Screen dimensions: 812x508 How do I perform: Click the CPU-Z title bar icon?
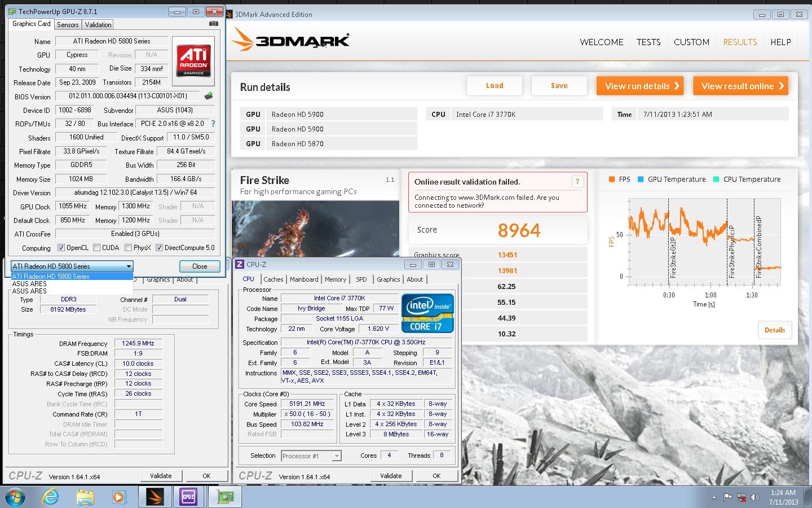pos(240,264)
